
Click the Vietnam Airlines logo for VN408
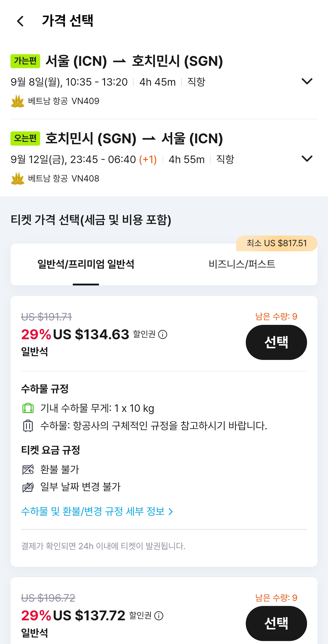(18, 179)
